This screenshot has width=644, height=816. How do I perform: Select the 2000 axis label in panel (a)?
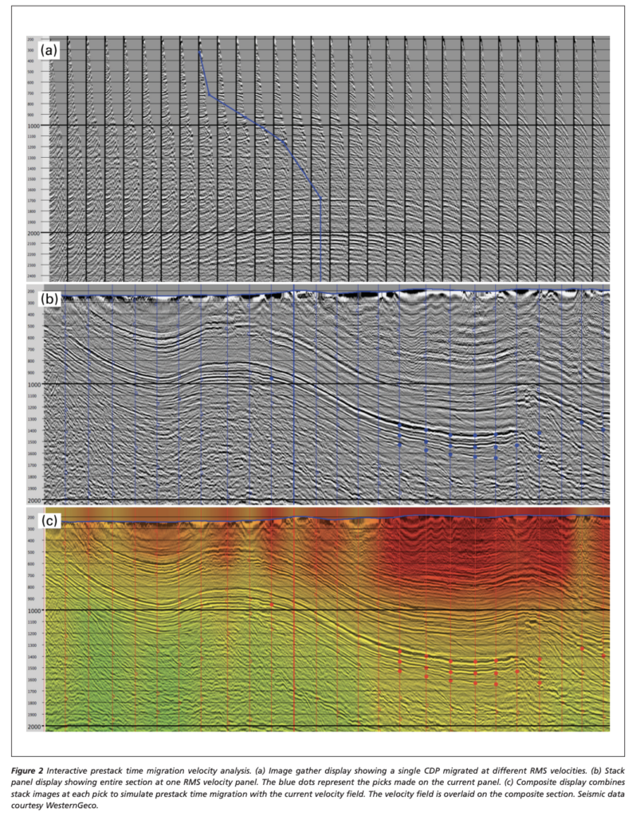(33, 233)
